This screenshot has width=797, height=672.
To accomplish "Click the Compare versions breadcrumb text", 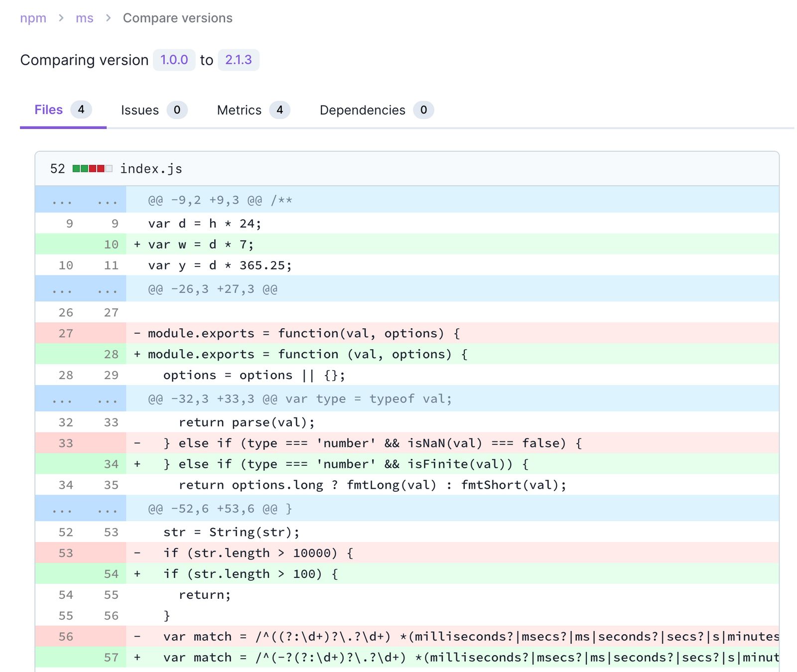I will pyautogui.click(x=177, y=18).
